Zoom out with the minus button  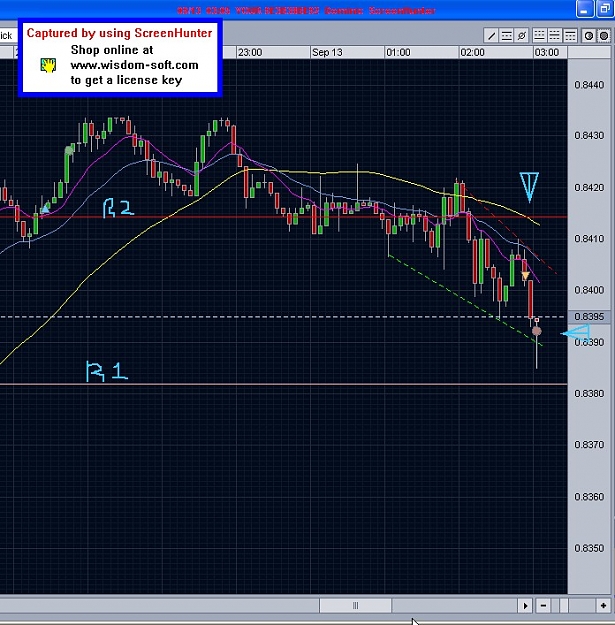point(543,606)
